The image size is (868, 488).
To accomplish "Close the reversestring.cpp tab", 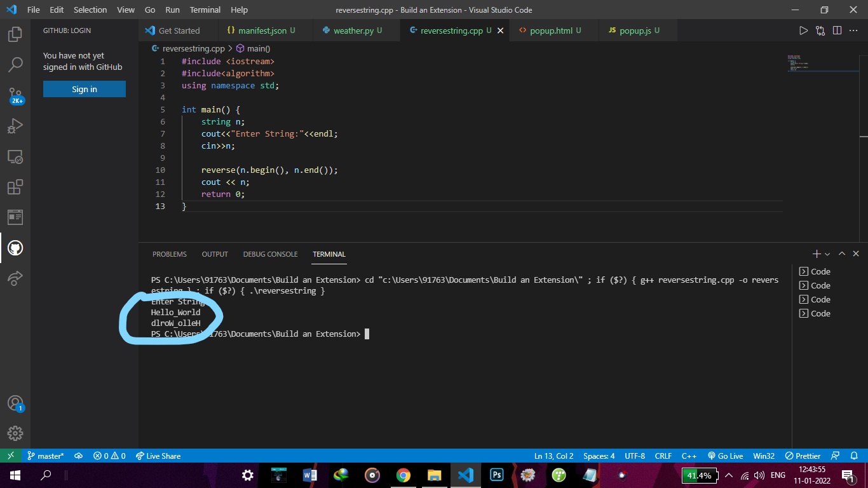I will pyautogui.click(x=500, y=30).
